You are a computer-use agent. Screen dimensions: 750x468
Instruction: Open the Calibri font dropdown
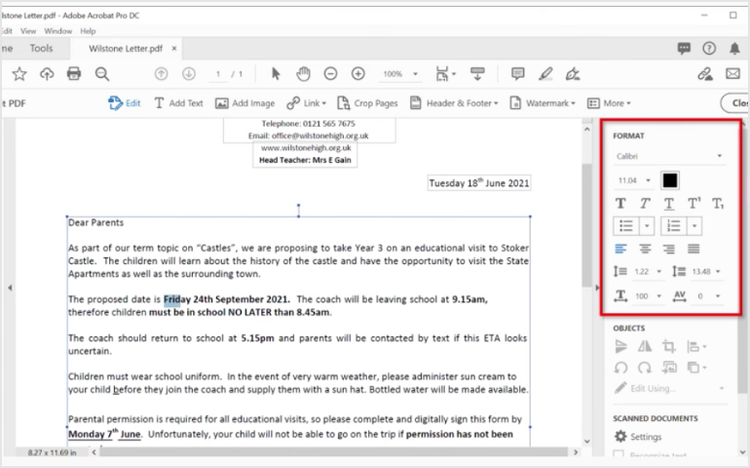click(x=669, y=156)
